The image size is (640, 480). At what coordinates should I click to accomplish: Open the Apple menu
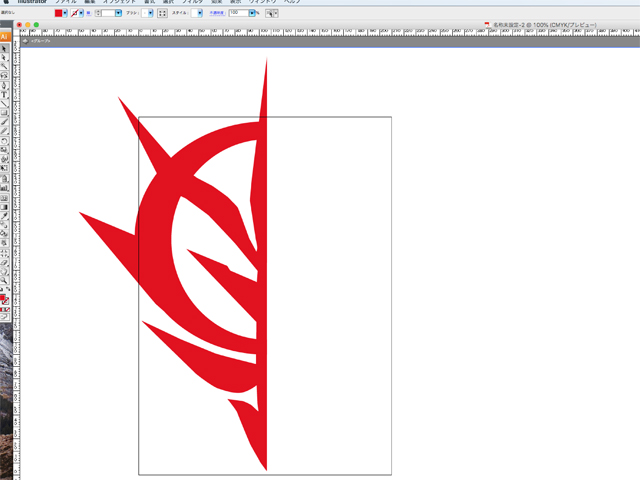tap(6, 2)
